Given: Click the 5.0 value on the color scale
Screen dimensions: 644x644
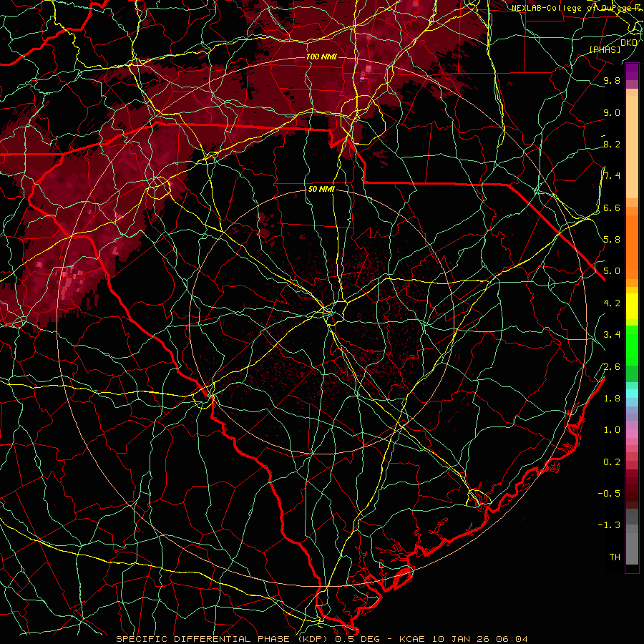Looking at the screenshot, I should click(x=612, y=271).
